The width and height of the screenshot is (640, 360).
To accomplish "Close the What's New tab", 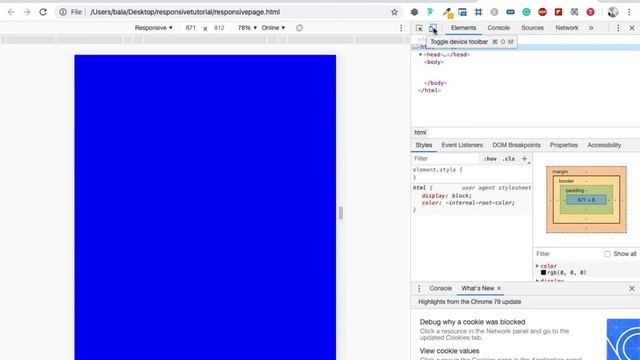I will coord(499,288).
